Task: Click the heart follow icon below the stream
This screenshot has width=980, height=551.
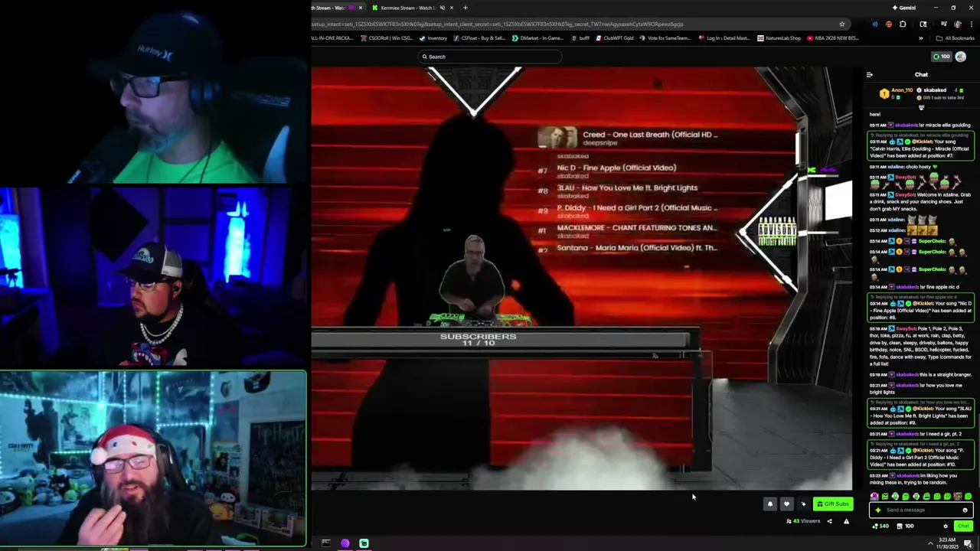Action: click(786, 504)
